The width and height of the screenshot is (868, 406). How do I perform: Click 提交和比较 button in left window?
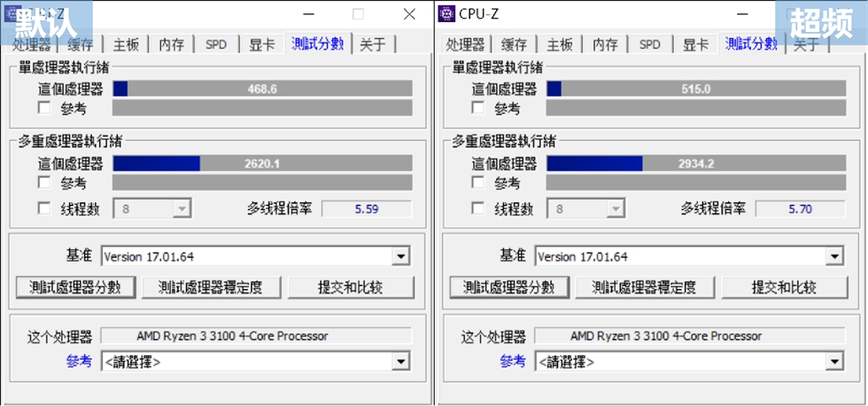[x=351, y=287]
